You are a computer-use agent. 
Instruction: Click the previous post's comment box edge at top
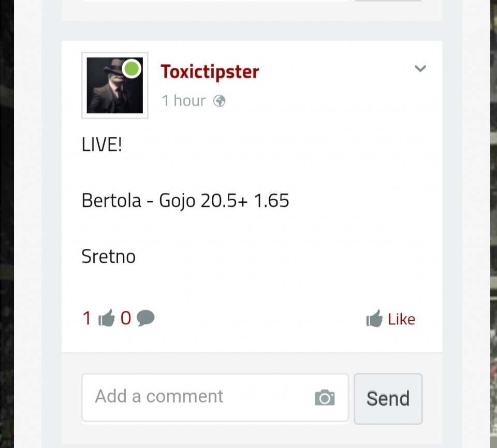coord(215,1)
